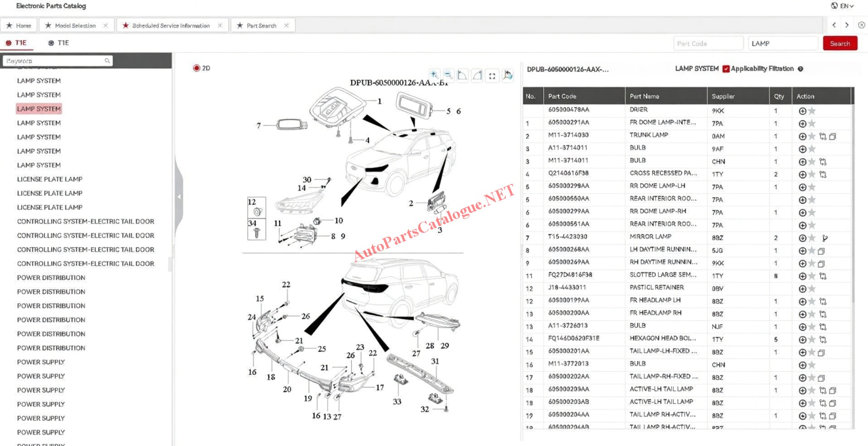Open the first LICENSE PLATE LAMP entry
This screenshot has width=868, height=446.
[x=49, y=179]
